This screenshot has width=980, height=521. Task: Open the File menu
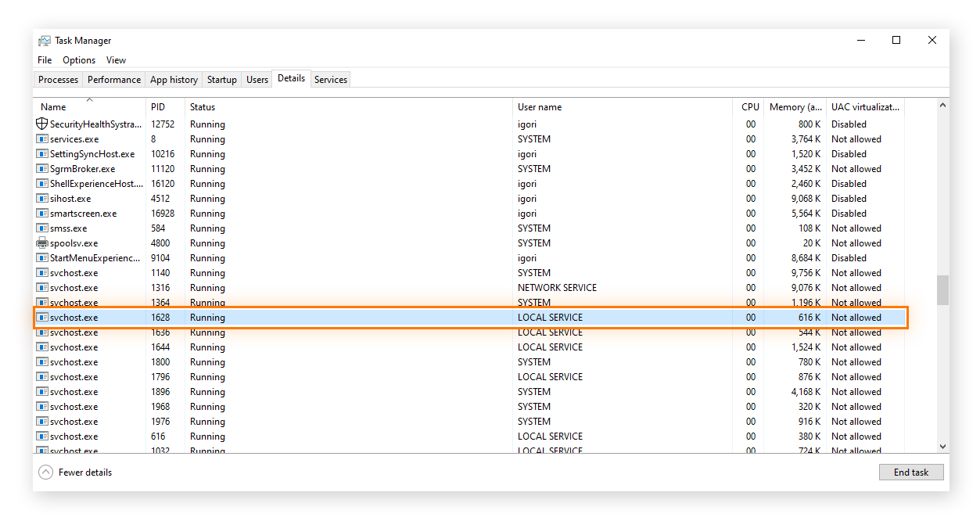pos(45,60)
